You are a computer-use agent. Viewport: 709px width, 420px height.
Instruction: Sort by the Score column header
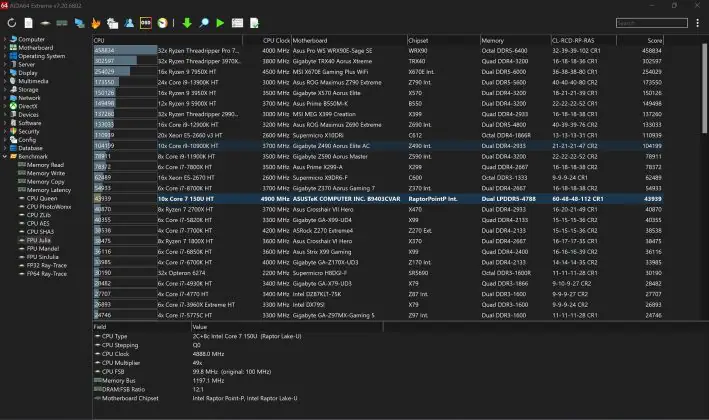point(640,40)
